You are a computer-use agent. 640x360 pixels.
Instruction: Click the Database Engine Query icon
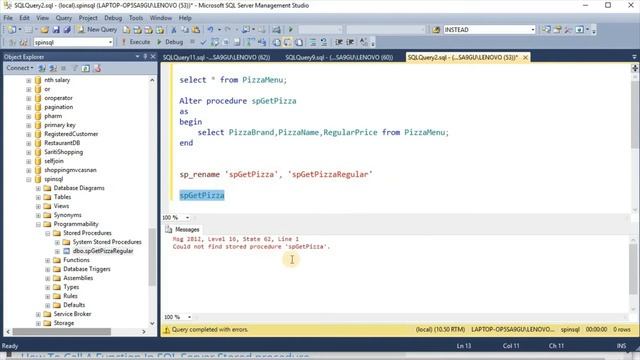click(127, 30)
